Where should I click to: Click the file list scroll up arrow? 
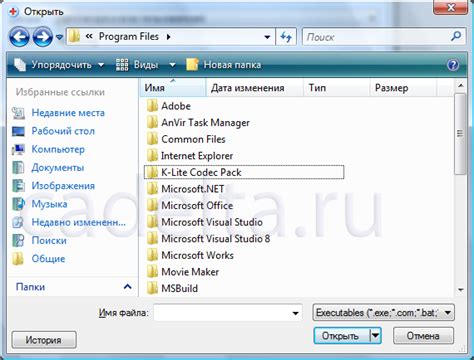461,86
